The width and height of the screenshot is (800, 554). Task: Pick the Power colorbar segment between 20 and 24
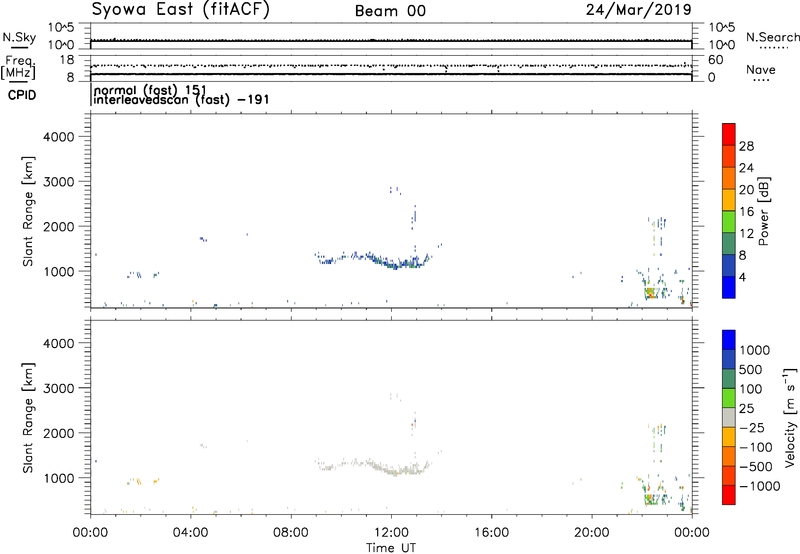point(729,178)
